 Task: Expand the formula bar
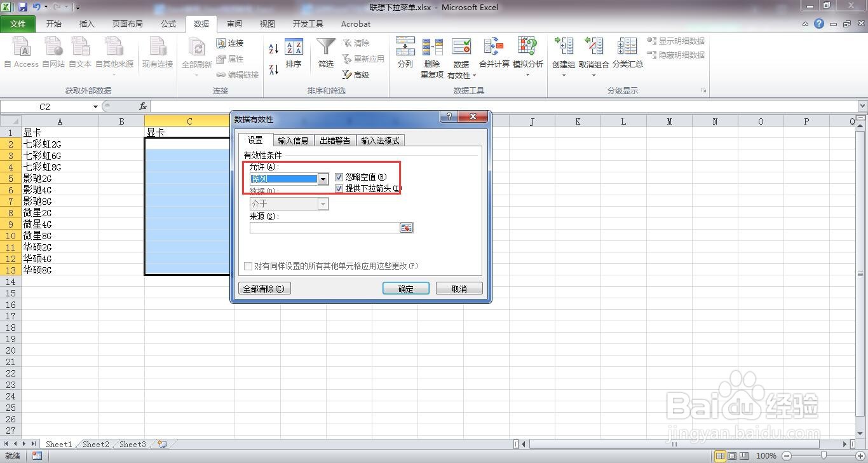[x=862, y=106]
